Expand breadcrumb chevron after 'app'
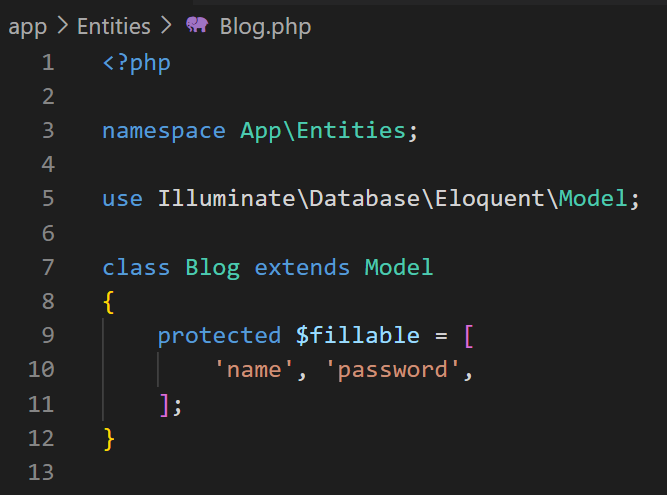Screen dimensions: 667x495 [63, 26]
